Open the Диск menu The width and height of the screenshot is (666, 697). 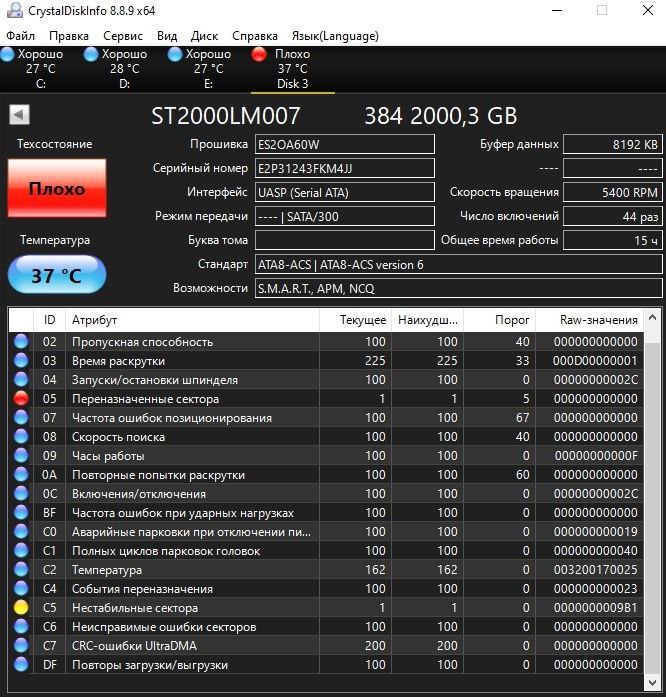click(204, 36)
